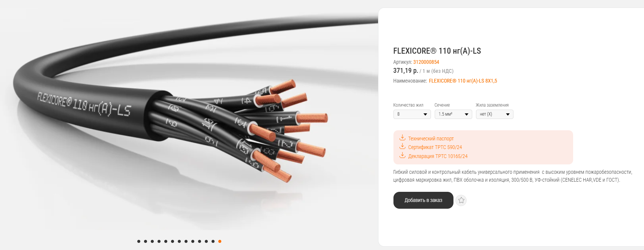The width and height of the screenshot is (644, 250).
Task: Select the second carousel dot
Action: [146, 241]
